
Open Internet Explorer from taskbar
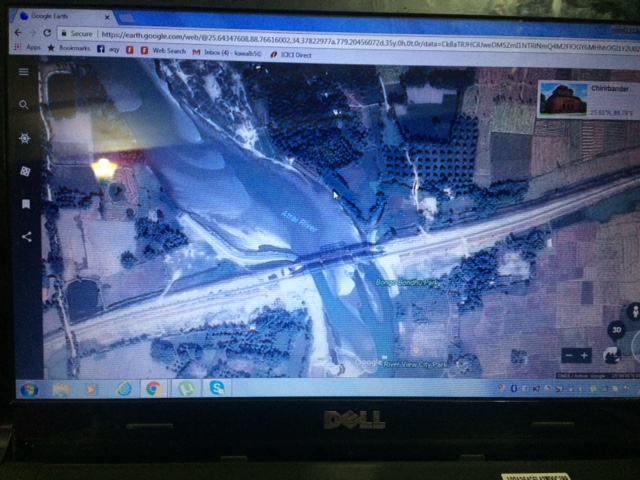pyautogui.click(x=124, y=389)
